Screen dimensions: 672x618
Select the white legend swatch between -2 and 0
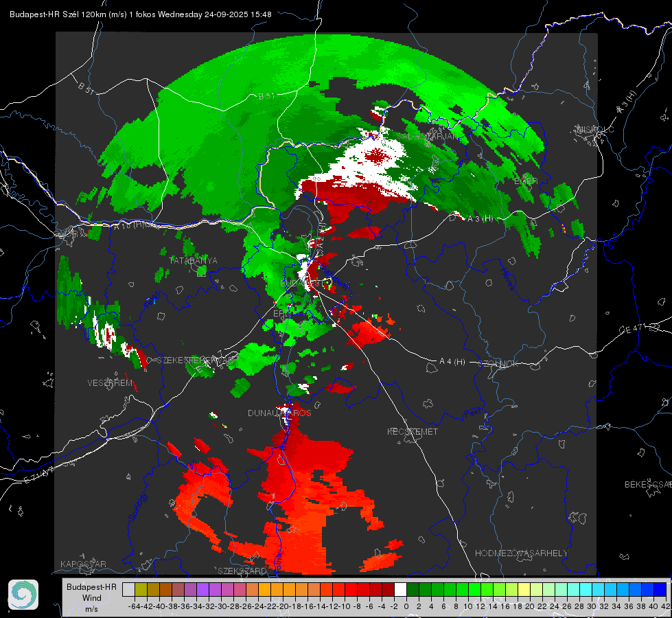pyautogui.click(x=400, y=589)
